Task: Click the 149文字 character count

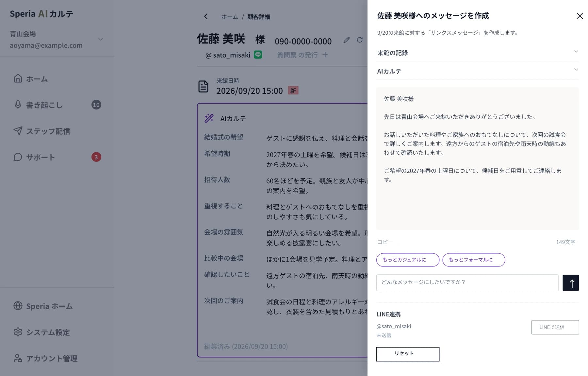Action: [x=566, y=242]
